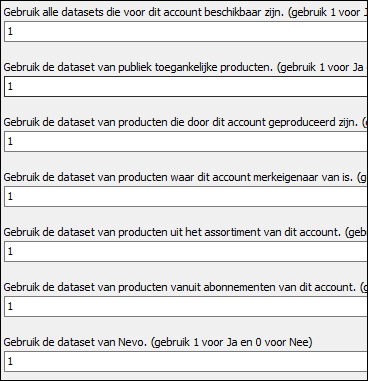Click the value 1 in the merkeigenaar field
This screenshot has width=368, height=381.
pyautogui.click(x=10, y=196)
